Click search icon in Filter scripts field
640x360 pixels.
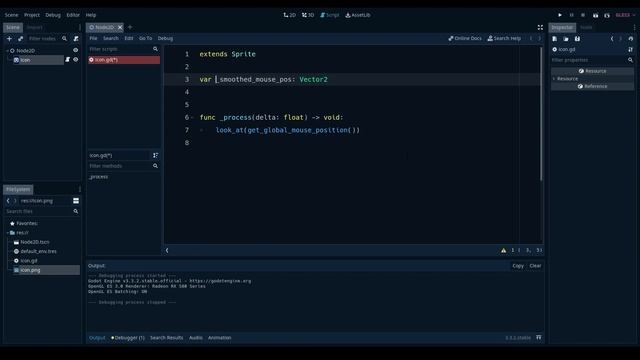tap(156, 49)
